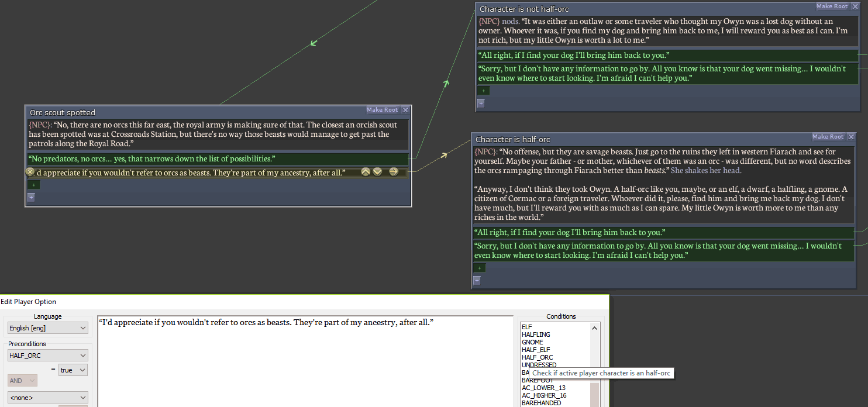This screenshot has height=407, width=868.
Task: Open the <none> second precondition dropdown
Action: (47, 398)
